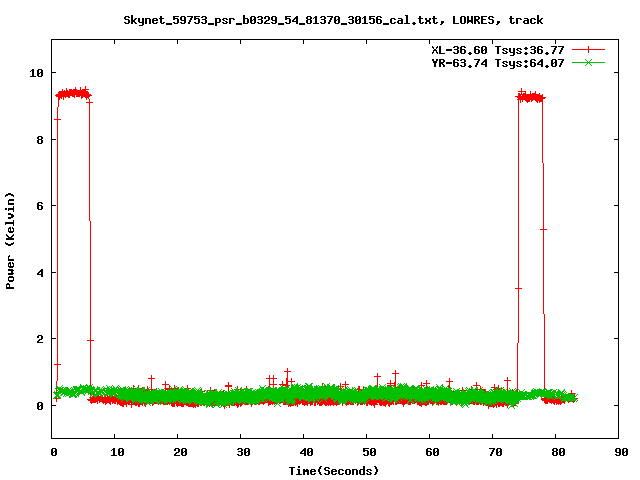Click the x-axis tick label '70'

coord(496,452)
